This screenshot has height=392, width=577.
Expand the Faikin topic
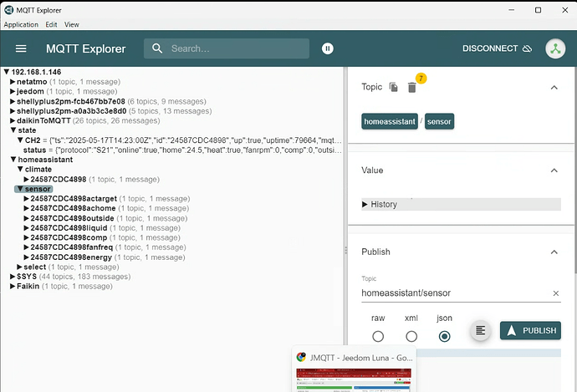coord(13,286)
